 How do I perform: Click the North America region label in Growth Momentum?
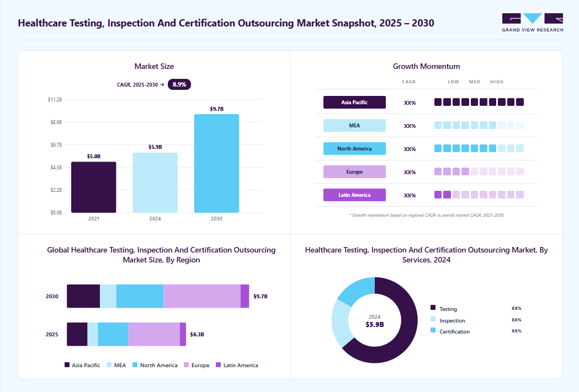pyautogui.click(x=354, y=149)
